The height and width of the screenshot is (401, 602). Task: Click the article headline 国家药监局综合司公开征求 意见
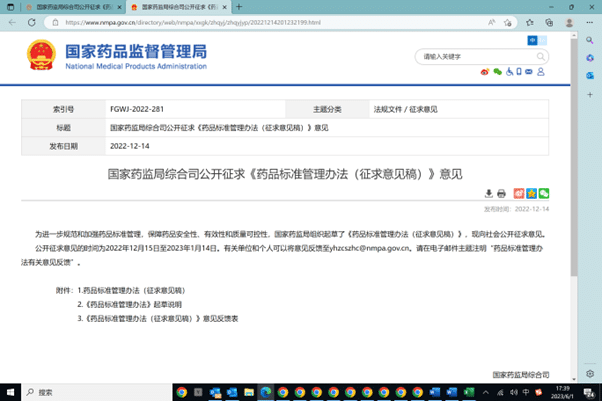click(x=285, y=174)
